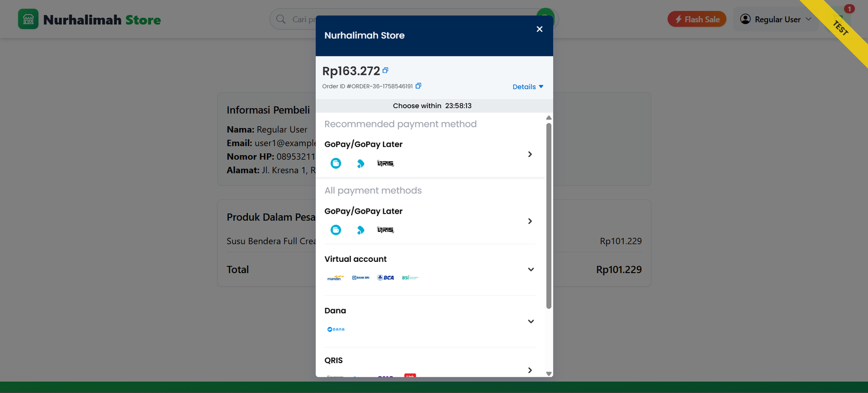Open the Flash Sale page

pyautogui.click(x=697, y=20)
